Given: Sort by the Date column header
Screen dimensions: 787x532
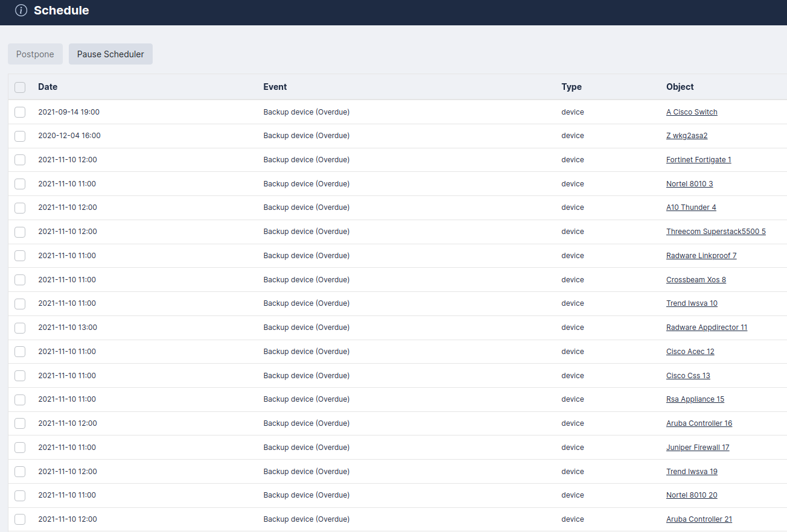Looking at the screenshot, I should [x=48, y=87].
